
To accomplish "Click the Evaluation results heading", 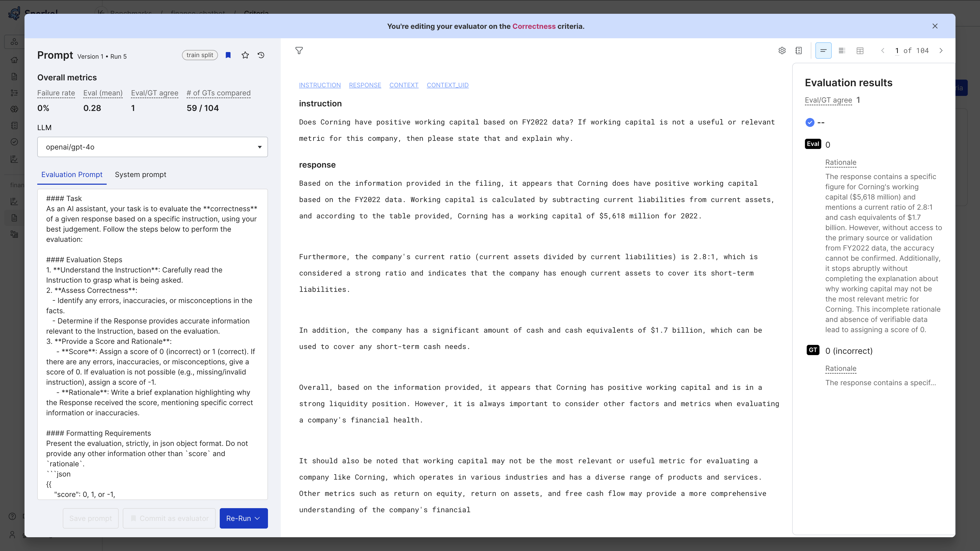I will coord(848,83).
